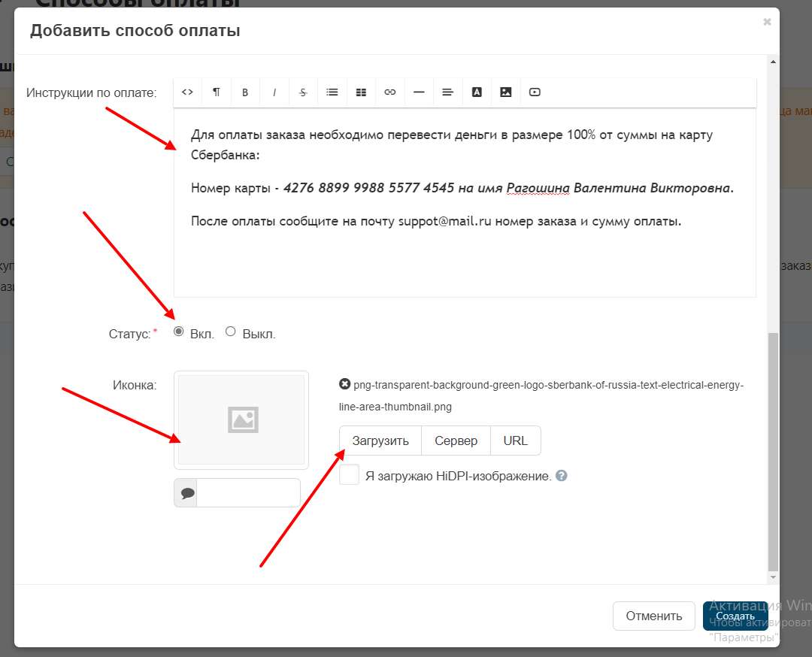Click the icon image placeholder thumbnail
This screenshot has height=657, width=812.
pyautogui.click(x=241, y=420)
